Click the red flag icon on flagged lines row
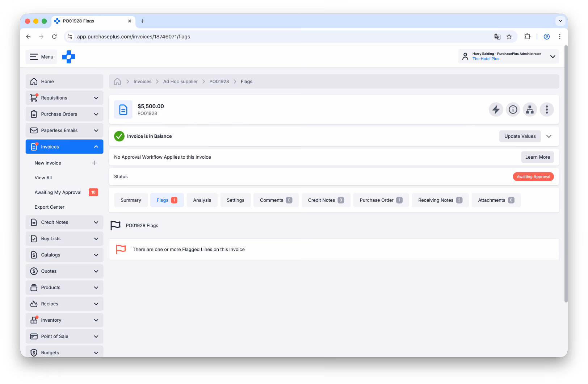 point(121,249)
